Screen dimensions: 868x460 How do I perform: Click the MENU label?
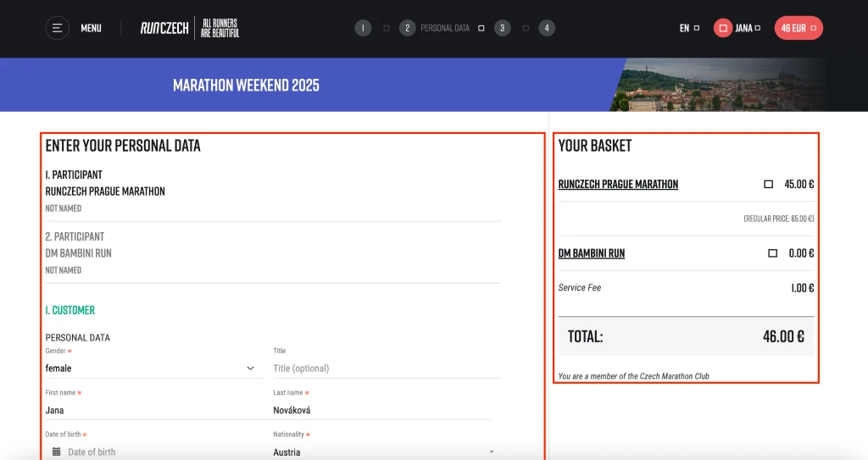(91, 28)
